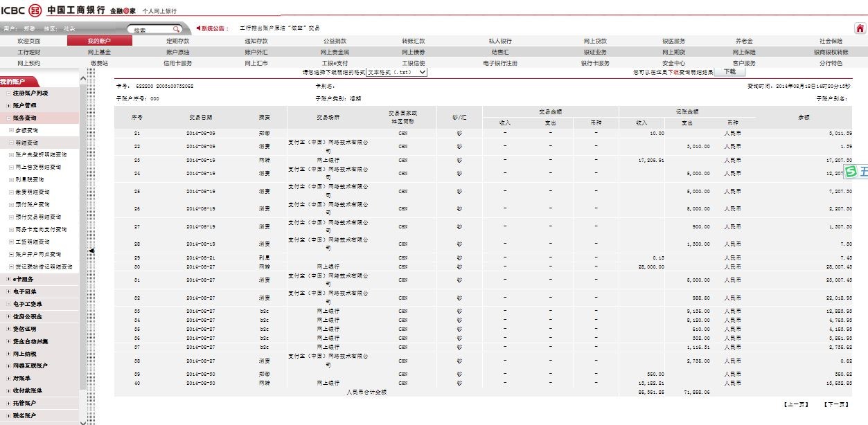The height and width of the screenshot is (425, 868).
Task: Click the 交易日期 column header
Action: (201, 117)
